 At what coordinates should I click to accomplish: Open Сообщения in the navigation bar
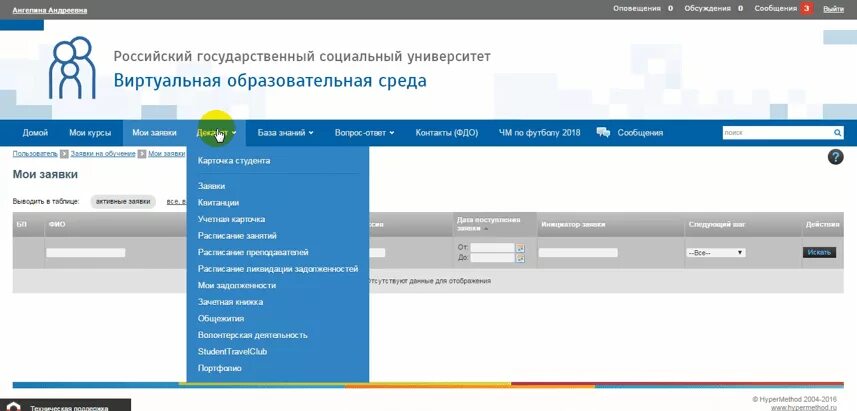click(x=640, y=133)
